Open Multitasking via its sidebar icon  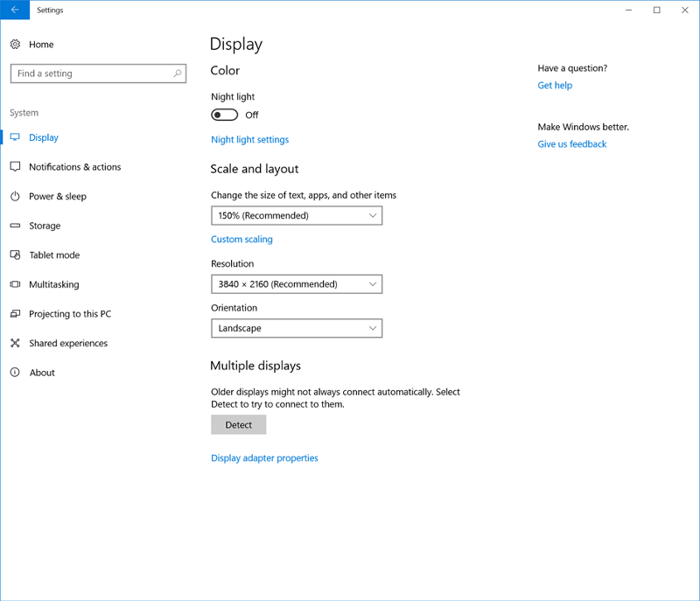tap(14, 284)
